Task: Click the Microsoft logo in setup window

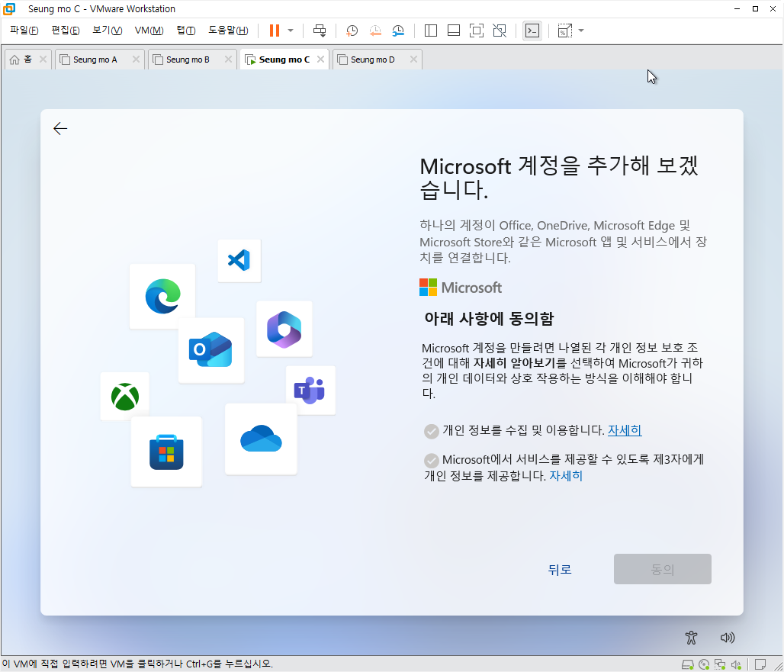Action: point(461,288)
